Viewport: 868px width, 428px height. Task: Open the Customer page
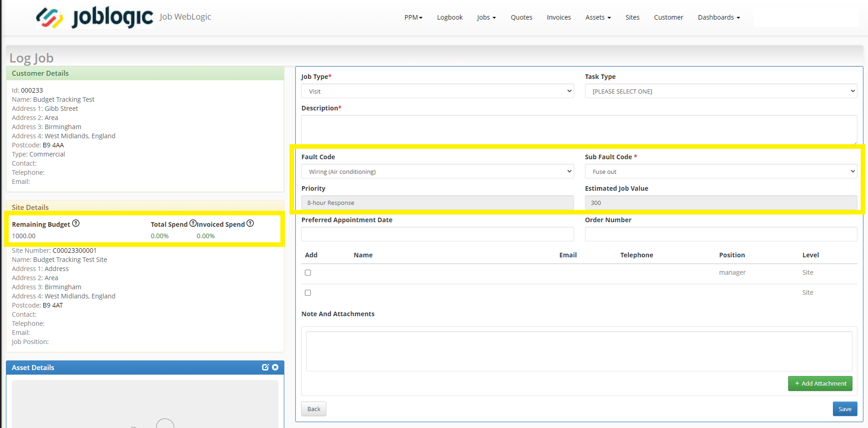coord(668,17)
